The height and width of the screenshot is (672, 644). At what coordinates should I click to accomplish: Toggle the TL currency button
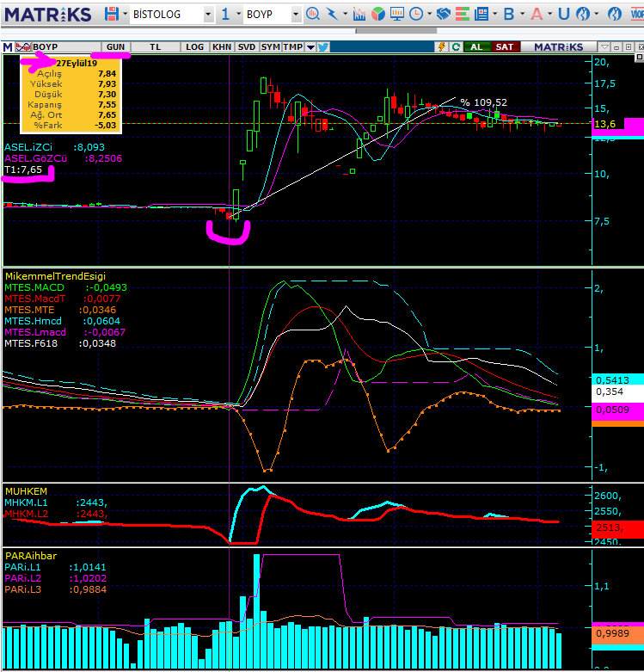[x=156, y=46]
